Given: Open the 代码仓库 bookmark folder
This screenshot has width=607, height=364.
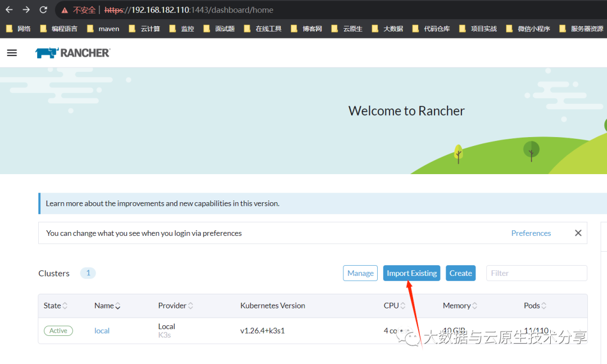Looking at the screenshot, I should [431, 29].
